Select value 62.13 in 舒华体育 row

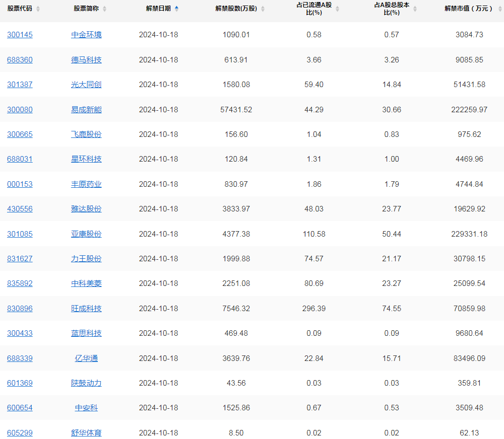pos(469,432)
